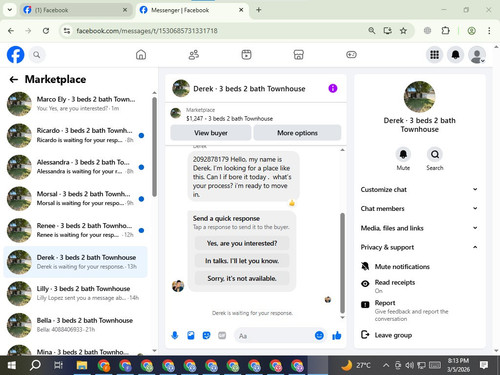Open the Chrome three-dot menu
The width and height of the screenshot is (500, 375).
(x=489, y=31)
